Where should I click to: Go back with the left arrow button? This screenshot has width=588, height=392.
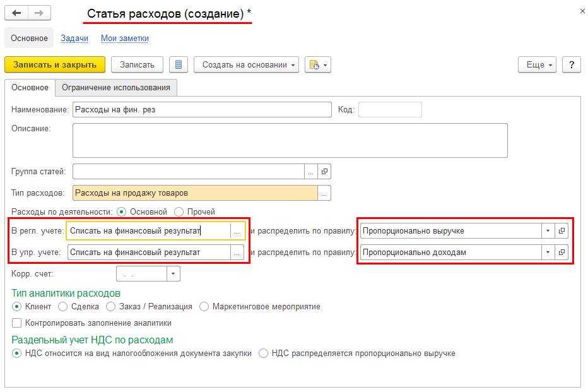point(16,13)
